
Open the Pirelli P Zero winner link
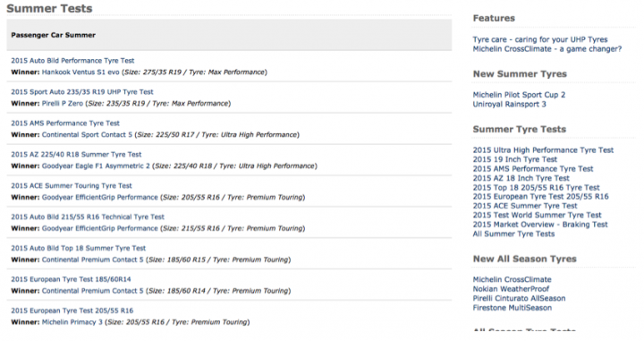pyautogui.click(x=63, y=103)
